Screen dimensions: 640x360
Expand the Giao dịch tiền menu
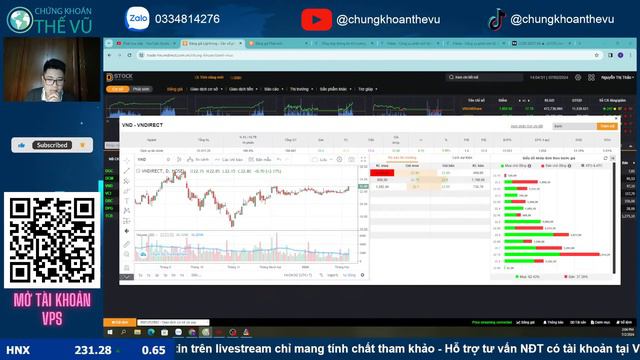coord(243,89)
